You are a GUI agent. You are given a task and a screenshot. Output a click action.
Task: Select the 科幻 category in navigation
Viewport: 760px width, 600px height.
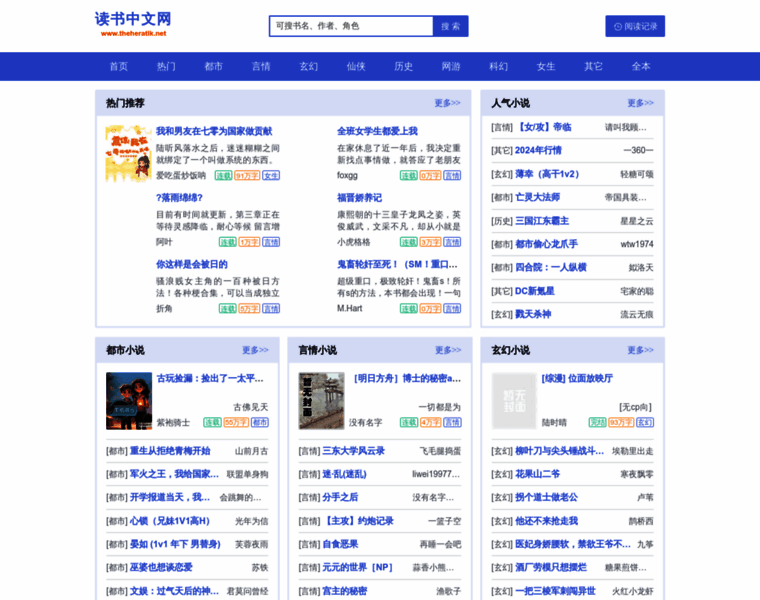pyautogui.click(x=498, y=66)
